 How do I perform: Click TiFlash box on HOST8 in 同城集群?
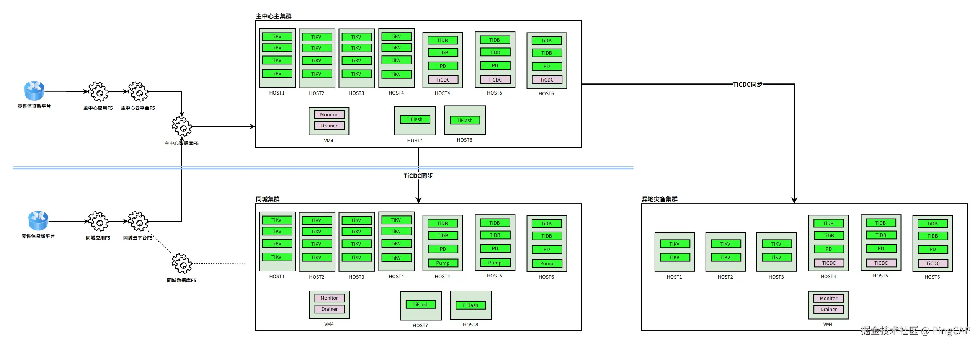(x=470, y=305)
